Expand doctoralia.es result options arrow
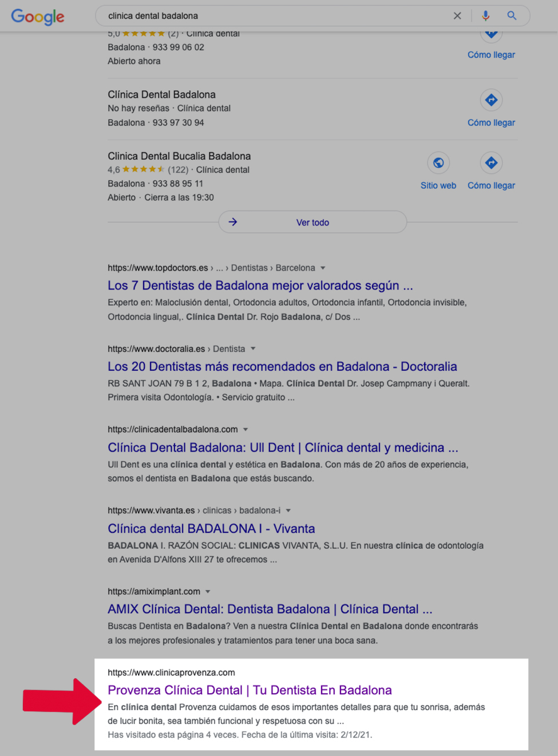Screen dimensions: 558x756 [253, 349]
